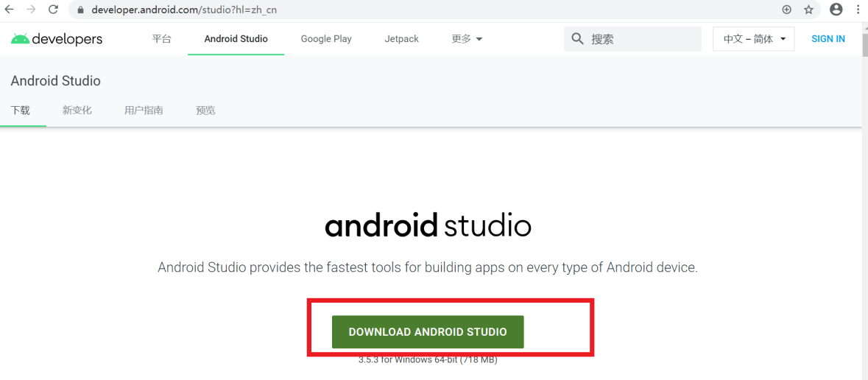Click SIGN IN link
868x380 pixels.
tap(828, 39)
